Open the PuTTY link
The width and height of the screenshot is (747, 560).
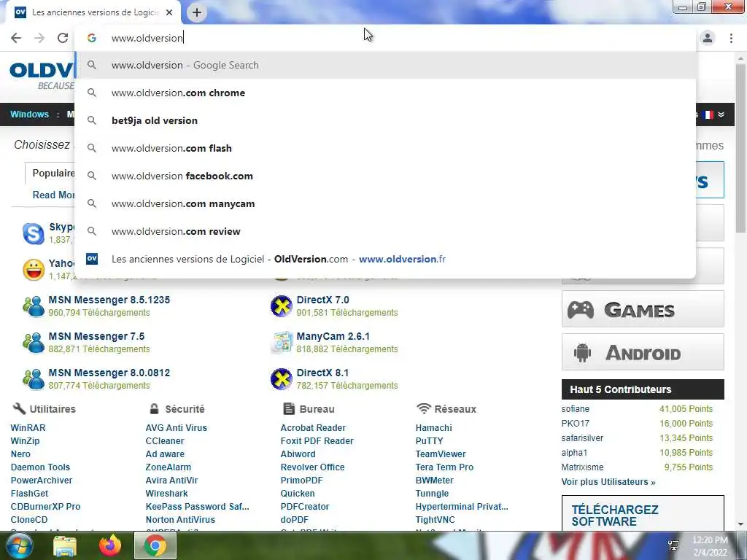(x=429, y=441)
